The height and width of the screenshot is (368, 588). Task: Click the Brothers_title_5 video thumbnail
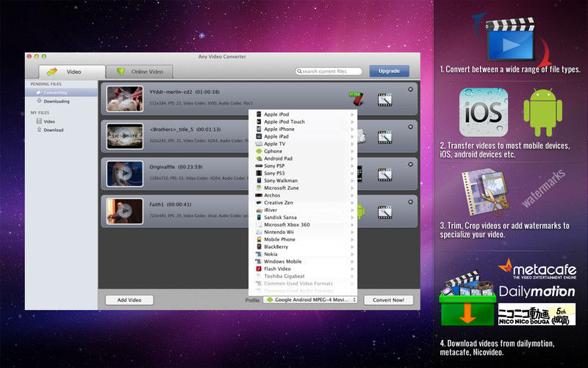124,136
